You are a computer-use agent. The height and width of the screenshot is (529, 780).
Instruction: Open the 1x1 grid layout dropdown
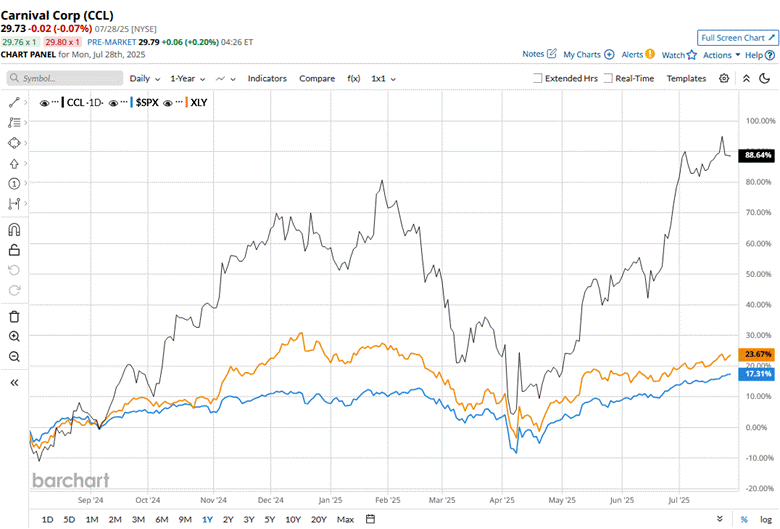pyautogui.click(x=384, y=79)
